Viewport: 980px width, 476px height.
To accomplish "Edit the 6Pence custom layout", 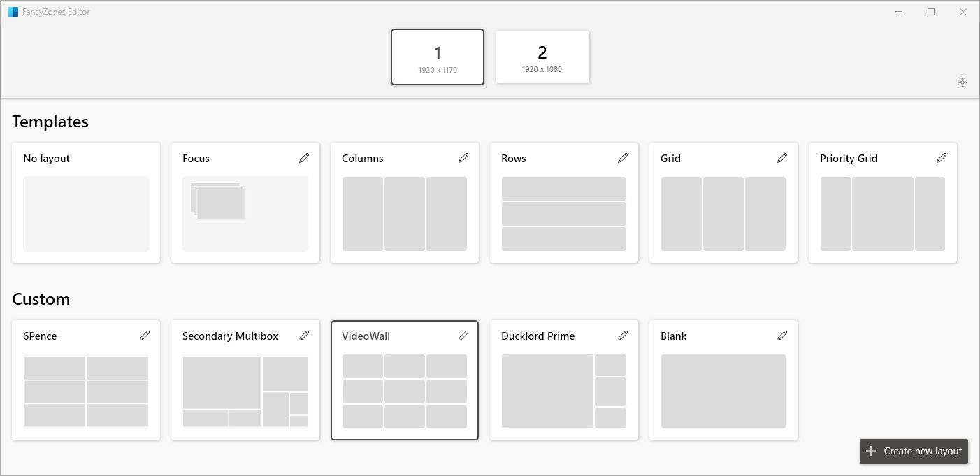I will (145, 336).
